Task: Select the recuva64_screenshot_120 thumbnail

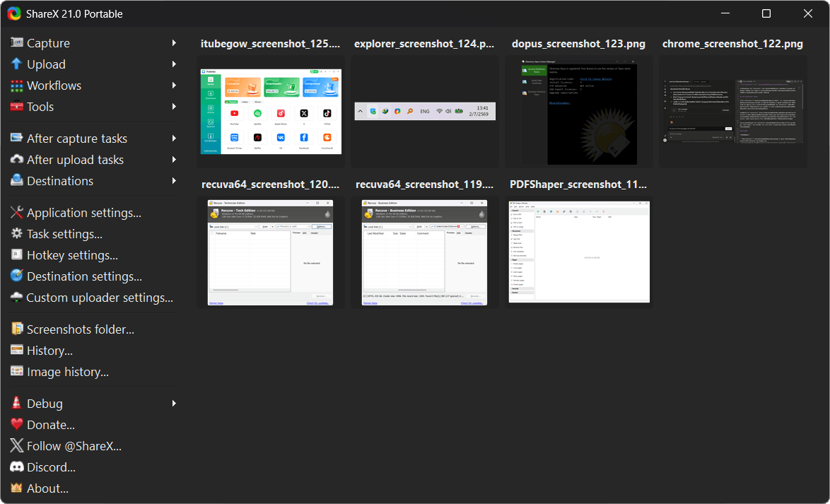Action: [x=271, y=252]
